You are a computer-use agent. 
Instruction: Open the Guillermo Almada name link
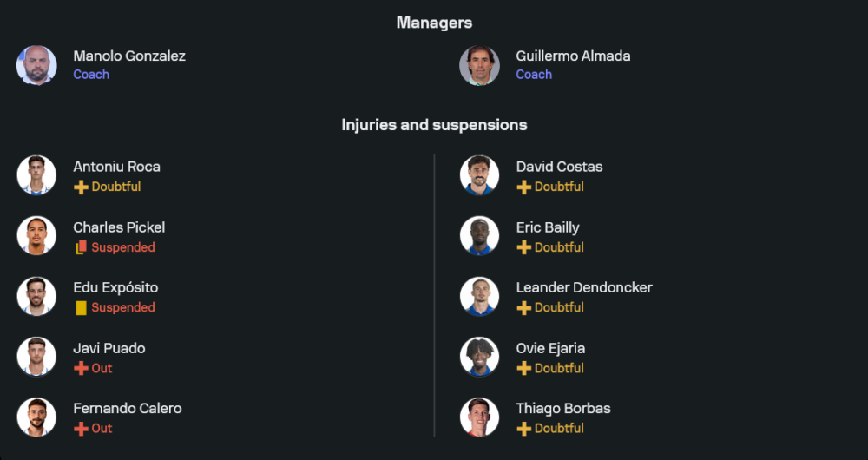pyautogui.click(x=573, y=56)
